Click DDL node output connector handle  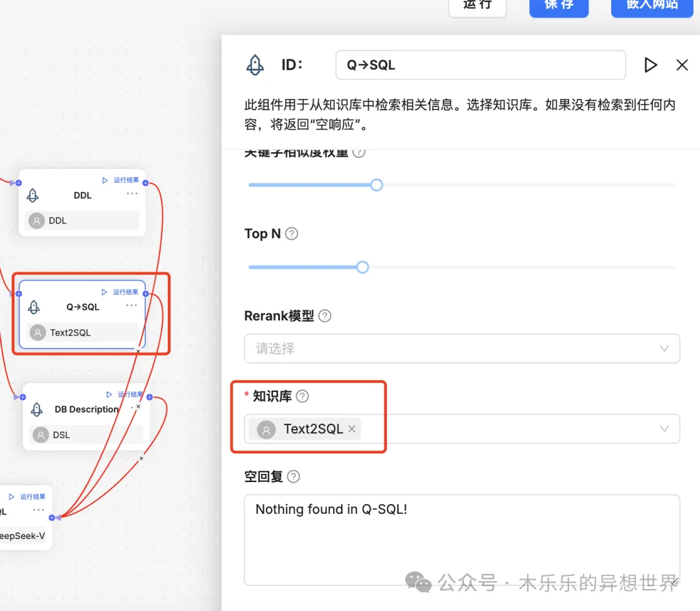(146, 183)
